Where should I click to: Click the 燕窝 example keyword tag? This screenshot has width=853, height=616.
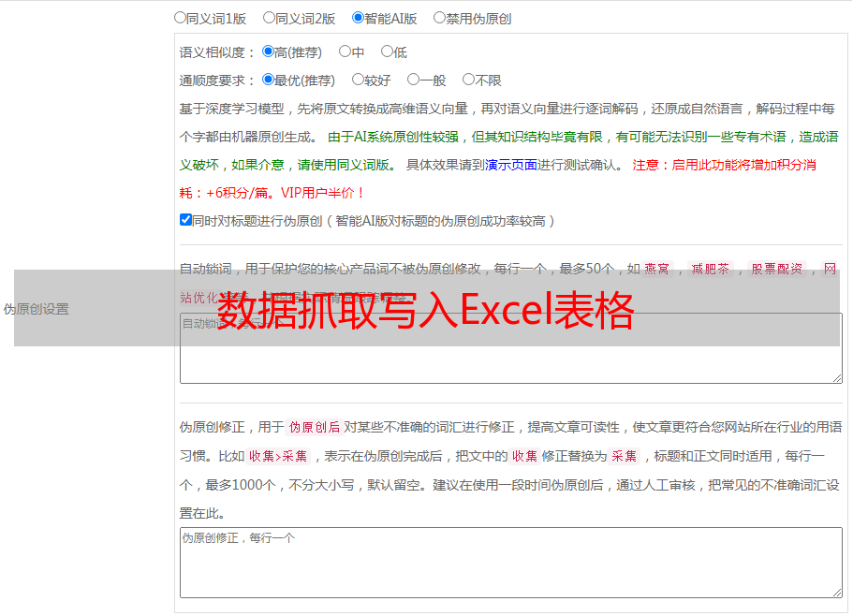(657, 269)
